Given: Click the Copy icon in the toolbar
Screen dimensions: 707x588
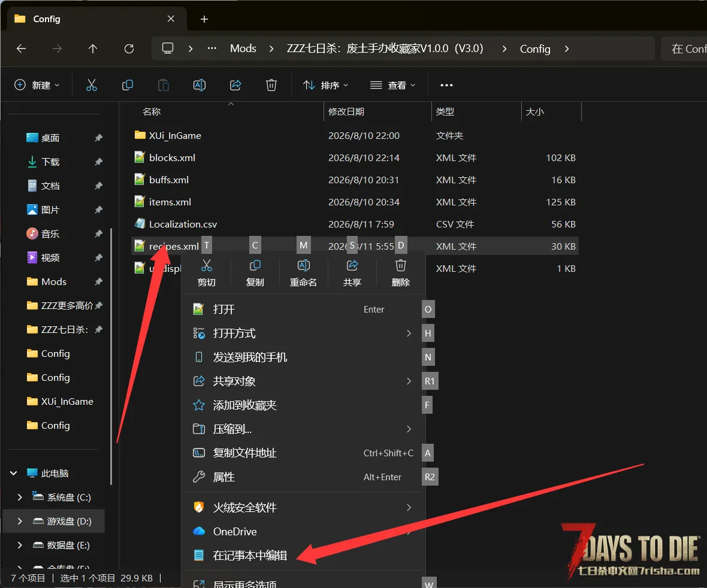Looking at the screenshot, I should point(128,85).
